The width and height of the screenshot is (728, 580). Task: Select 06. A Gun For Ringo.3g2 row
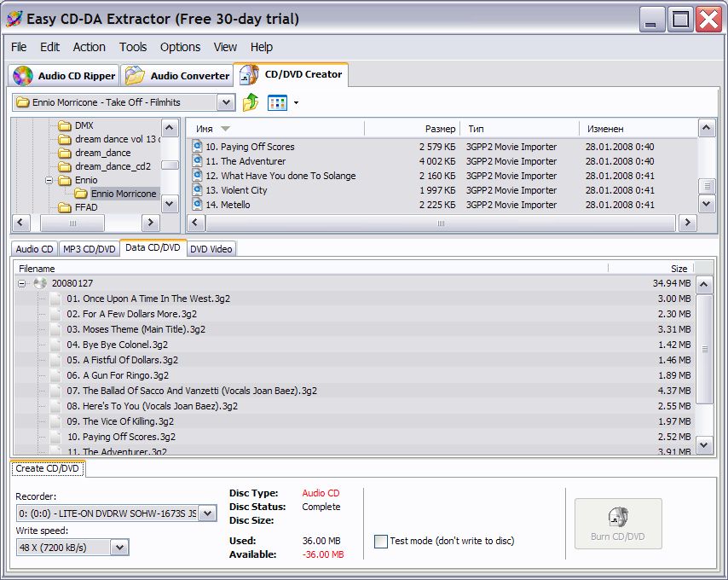click(354, 375)
